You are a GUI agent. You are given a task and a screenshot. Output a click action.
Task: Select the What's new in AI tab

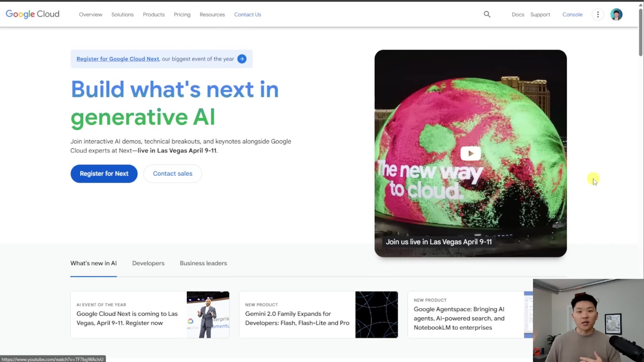93,263
